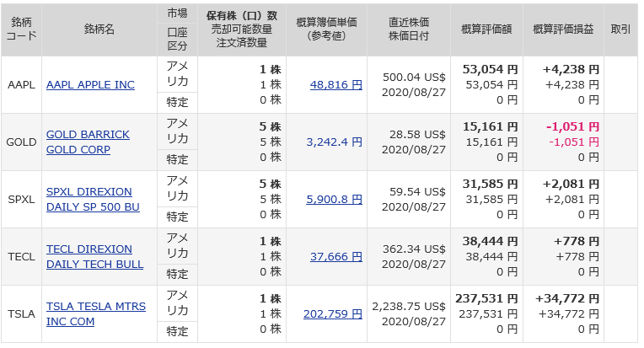The height and width of the screenshot is (348, 644).
Task: Click the 概算評価損益 column header
Action: [x=563, y=29]
